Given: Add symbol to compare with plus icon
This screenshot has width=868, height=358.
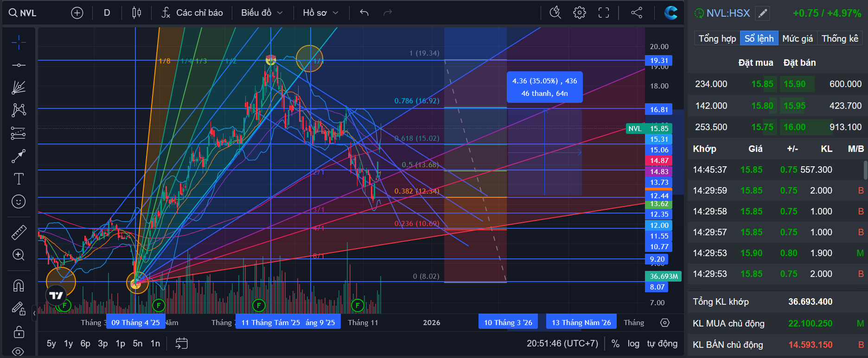Looking at the screenshot, I should [x=77, y=13].
